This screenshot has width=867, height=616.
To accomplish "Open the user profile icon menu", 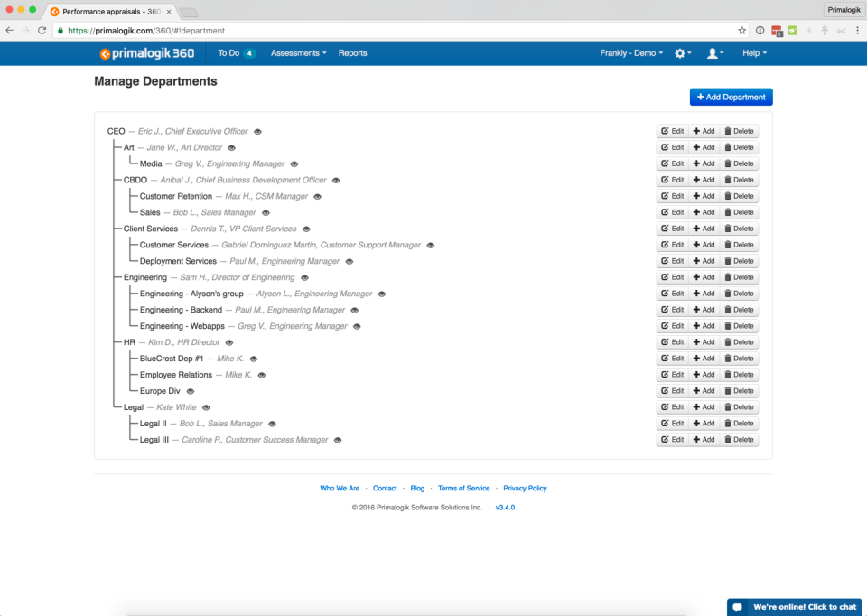I will tap(715, 53).
